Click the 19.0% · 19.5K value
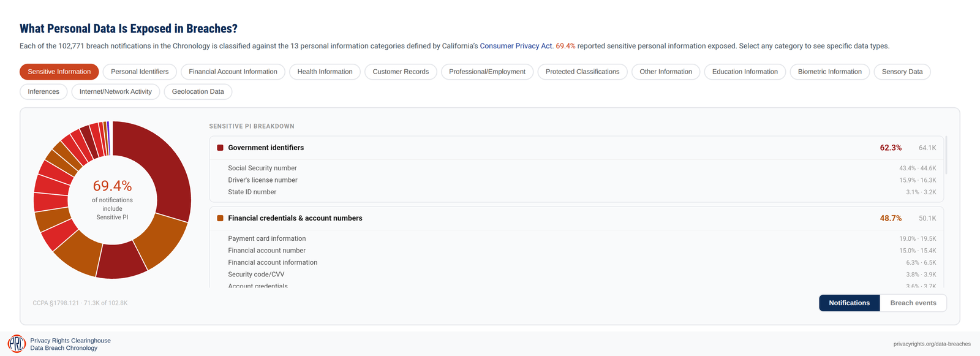 pos(918,238)
